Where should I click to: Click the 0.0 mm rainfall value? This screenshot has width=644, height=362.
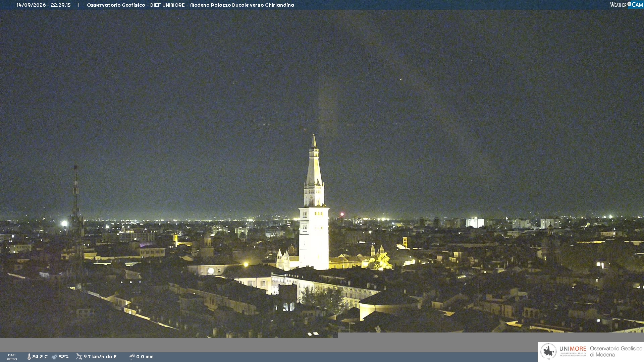click(x=145, y=357)
